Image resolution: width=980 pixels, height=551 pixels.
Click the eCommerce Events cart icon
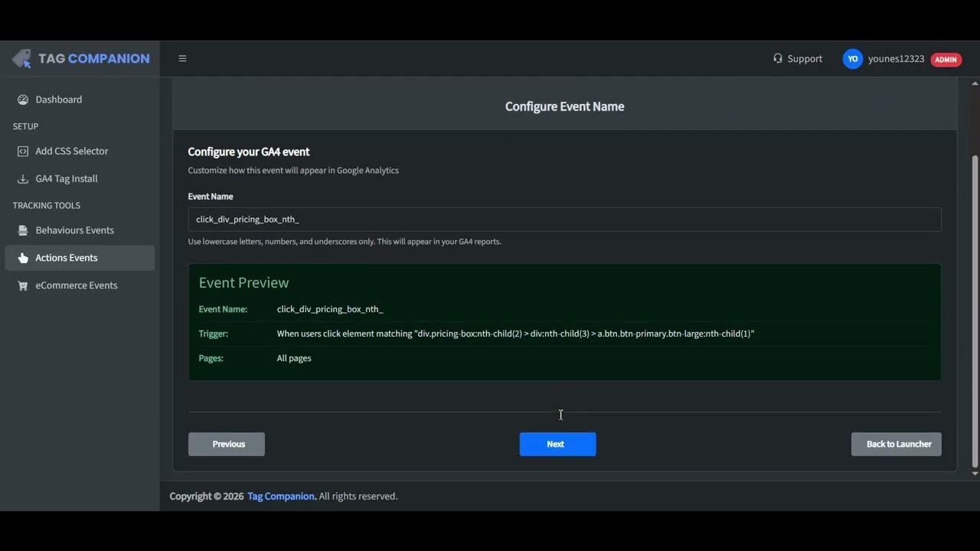click(x=23, y=285)
